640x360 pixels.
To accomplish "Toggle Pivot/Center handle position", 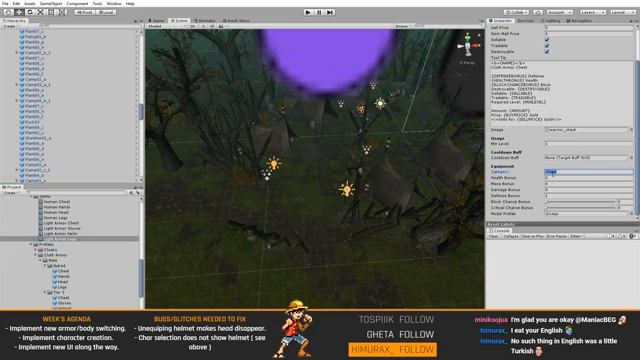I will pyautogui.click(x=85, y=12).
